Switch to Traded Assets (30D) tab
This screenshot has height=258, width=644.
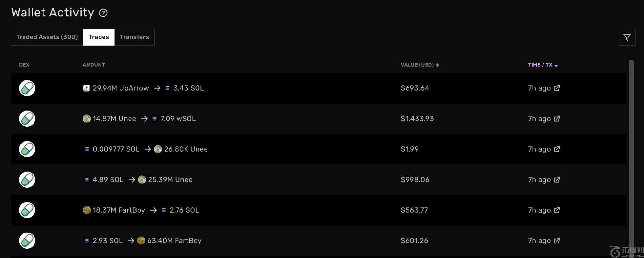tap(47, 37)
